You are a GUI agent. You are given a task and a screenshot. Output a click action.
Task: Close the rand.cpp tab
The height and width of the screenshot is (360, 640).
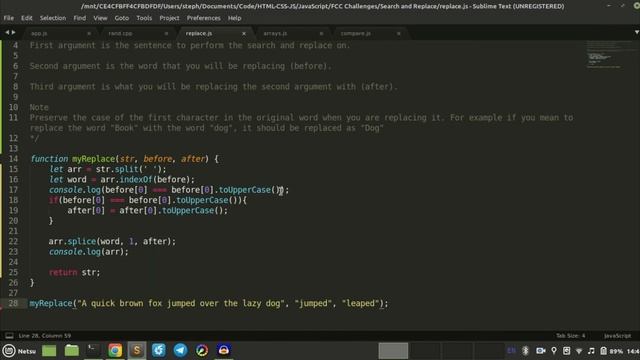tap(167, 33)
